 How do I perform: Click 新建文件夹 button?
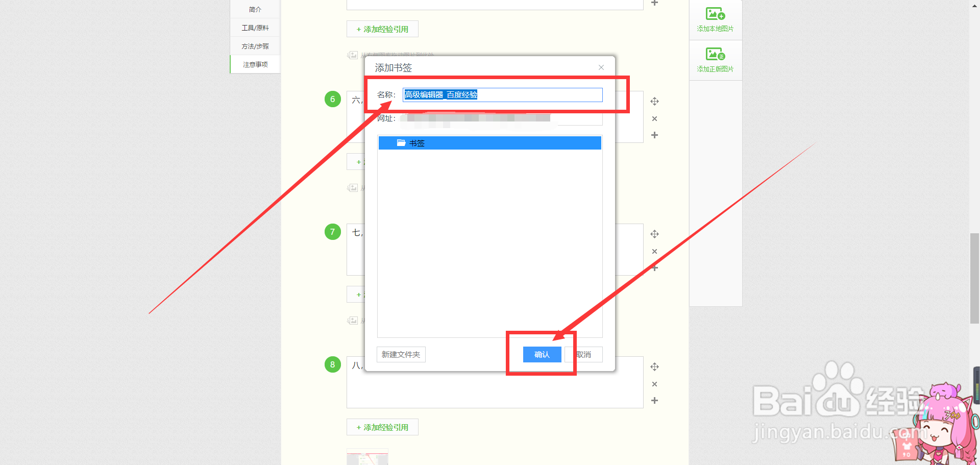(x=401, y=354)
